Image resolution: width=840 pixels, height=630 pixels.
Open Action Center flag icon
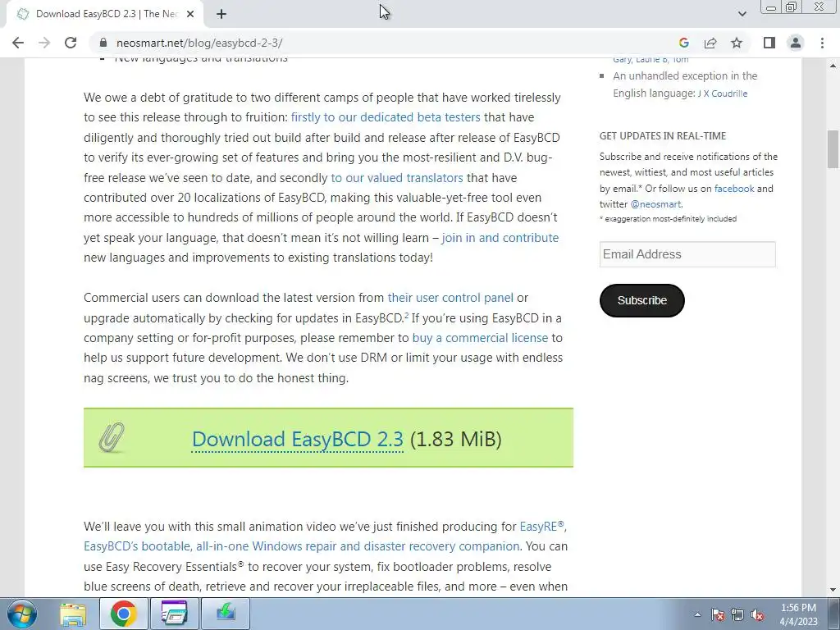[718, 614]
